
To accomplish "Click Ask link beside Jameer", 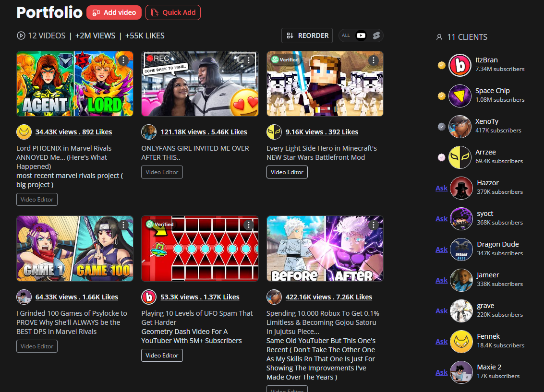I will [441, 280].
